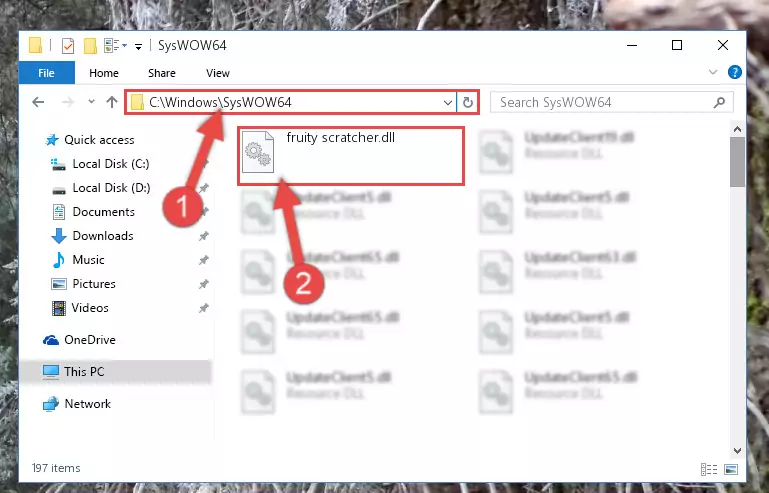Click the pin icon beside Local Disk (D:)
This screenshot has height=493, width=769.
pos(204,188)
